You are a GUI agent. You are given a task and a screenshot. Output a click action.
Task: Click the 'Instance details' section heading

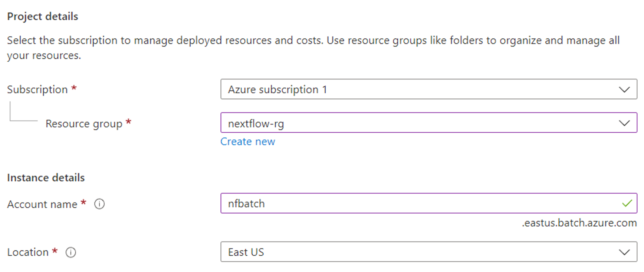tap(46, 178)
